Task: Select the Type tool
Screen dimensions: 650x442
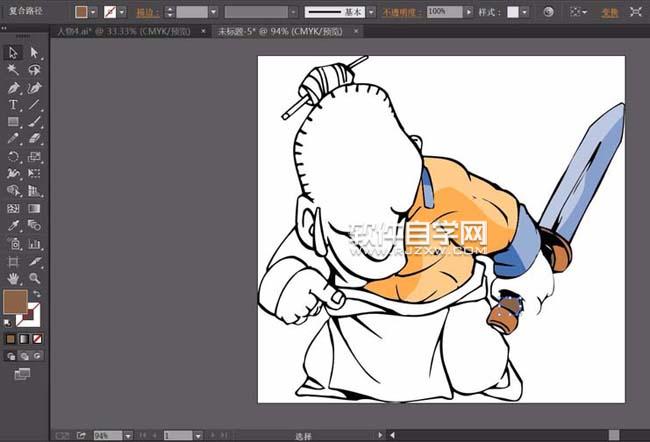Action: 13,104
